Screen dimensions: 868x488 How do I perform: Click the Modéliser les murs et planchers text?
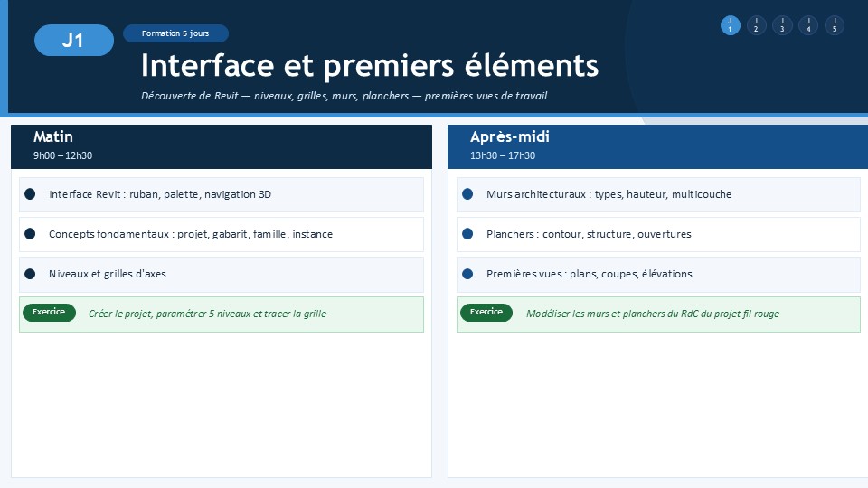tap(653, 314)
